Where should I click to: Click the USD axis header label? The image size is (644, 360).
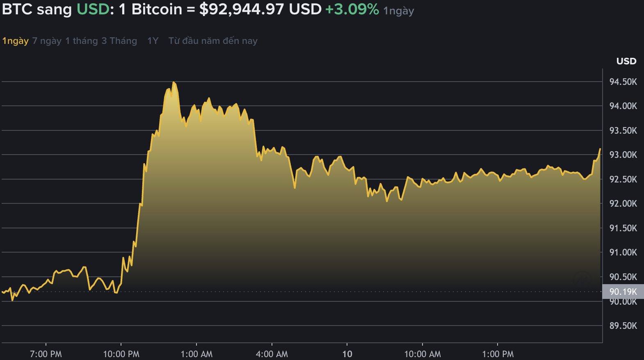pos(626,61)
